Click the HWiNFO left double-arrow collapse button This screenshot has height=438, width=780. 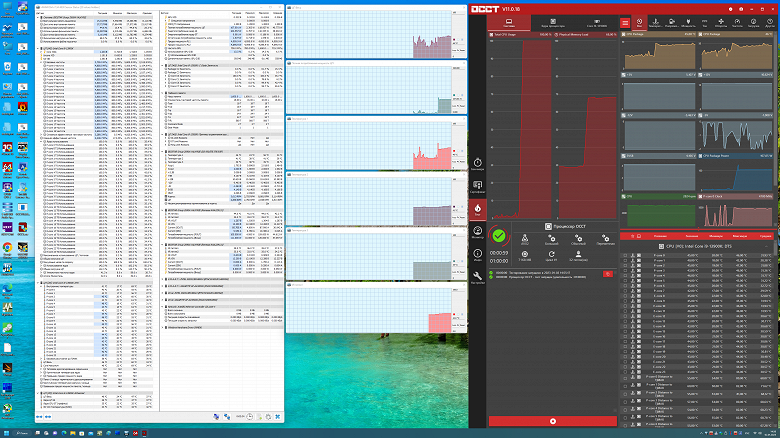[39, 417]
